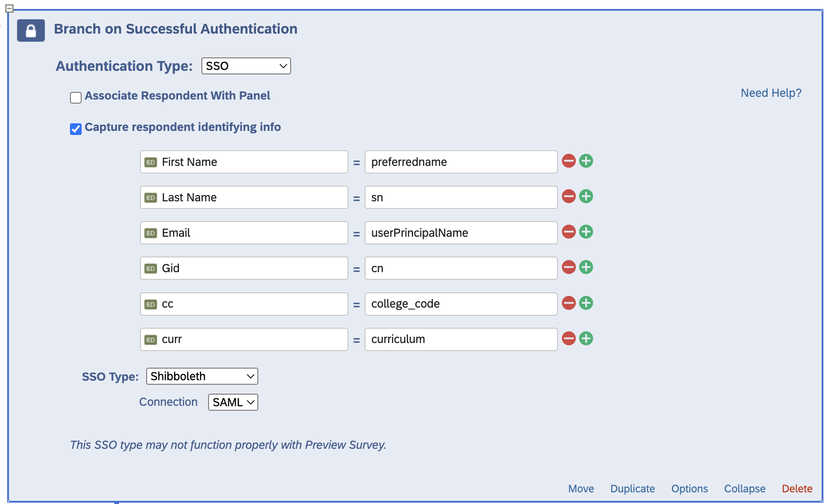The height and width of the screenshot is (504, 827).
Task: Delete the Email mapping row
Action: (568, 232)
